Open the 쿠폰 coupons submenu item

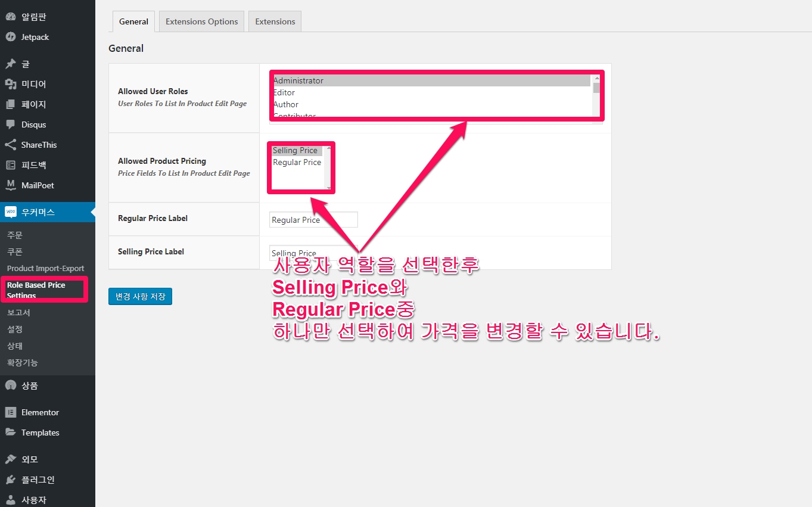tap(15, 252)
